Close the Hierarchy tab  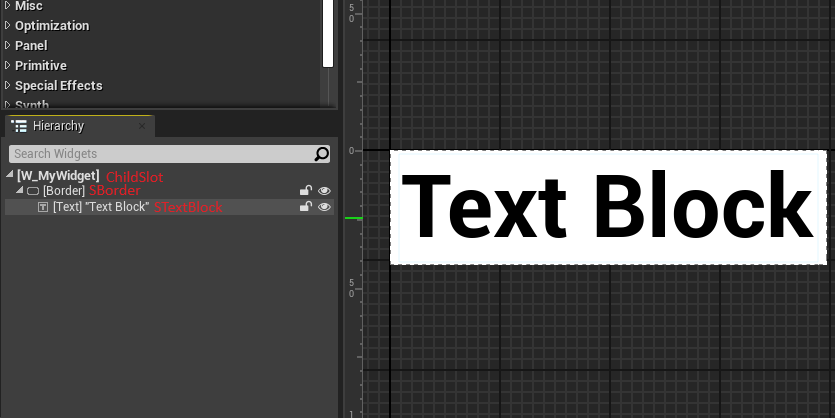click(143, 127)
